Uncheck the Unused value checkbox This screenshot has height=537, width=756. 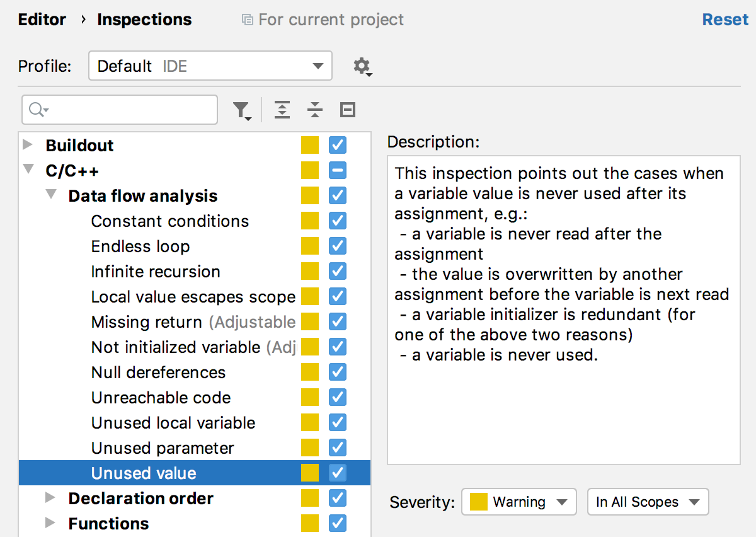(338, 473)
